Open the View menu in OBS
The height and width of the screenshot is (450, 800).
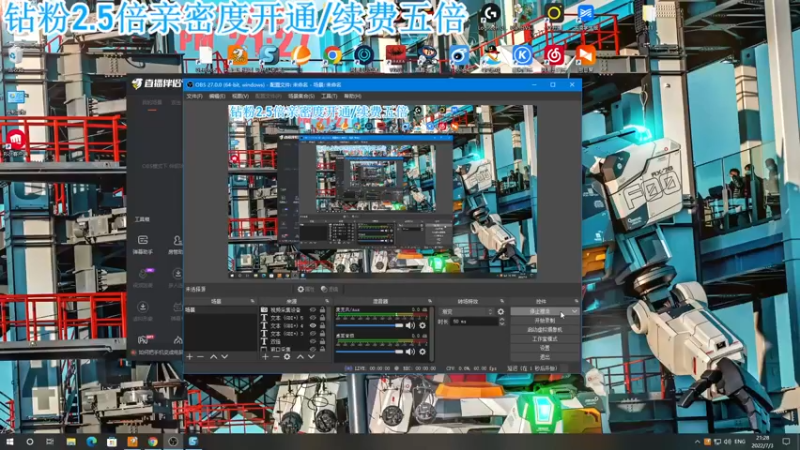pyautogui.click(x=240, y=96)
